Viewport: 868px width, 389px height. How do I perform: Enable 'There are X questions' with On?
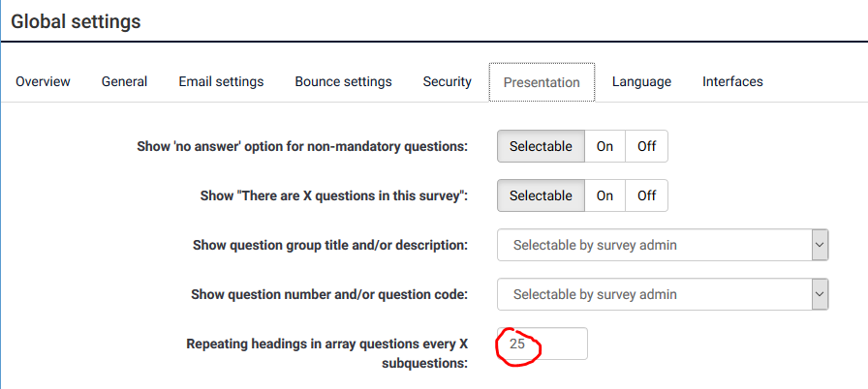point(604,195)
